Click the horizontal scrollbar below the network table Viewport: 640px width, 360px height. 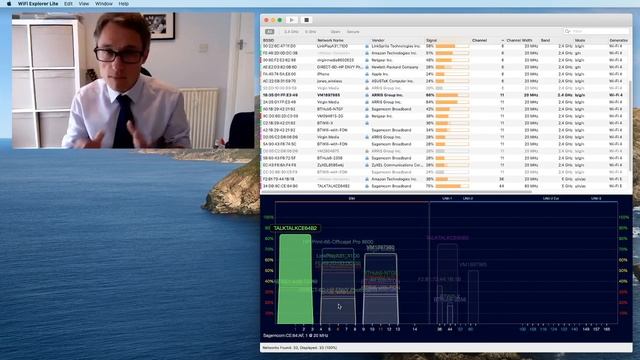[396, 192]
